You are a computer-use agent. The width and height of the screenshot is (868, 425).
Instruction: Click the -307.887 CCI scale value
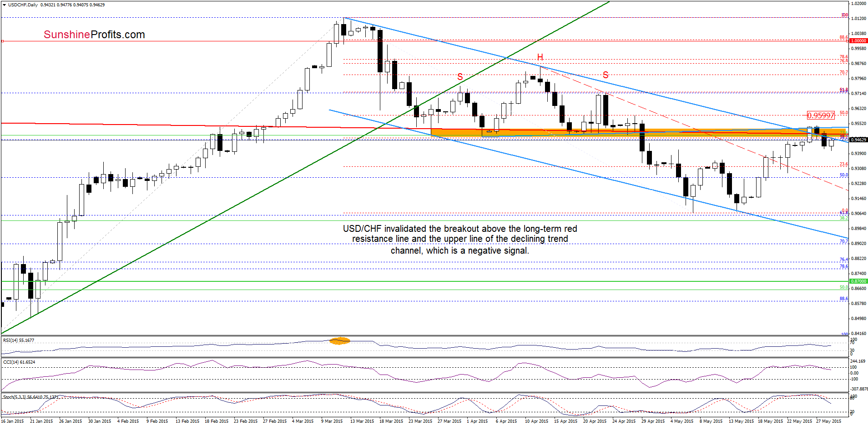coord(859,389)
